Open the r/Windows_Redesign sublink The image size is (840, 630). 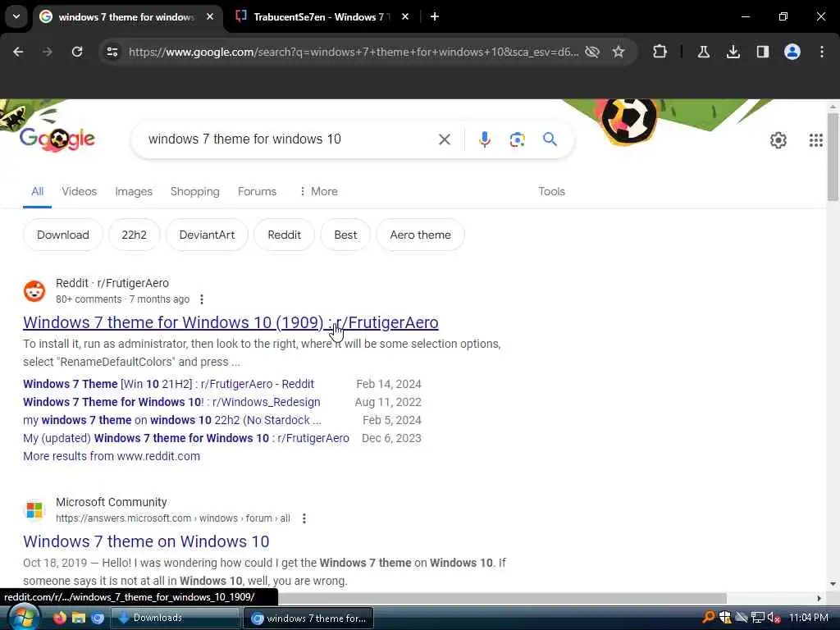(x=171, y=402)
